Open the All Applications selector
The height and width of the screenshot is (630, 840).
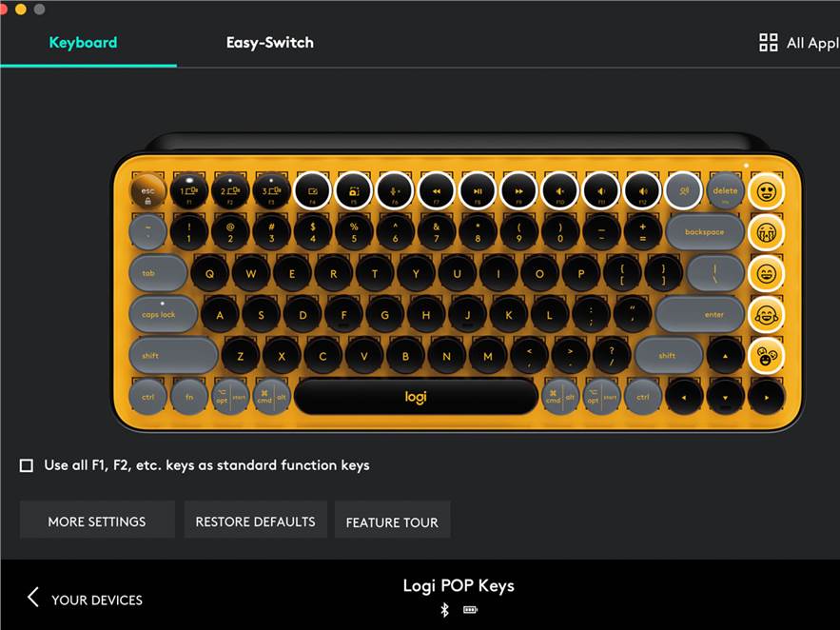click(x=799, y=43)
